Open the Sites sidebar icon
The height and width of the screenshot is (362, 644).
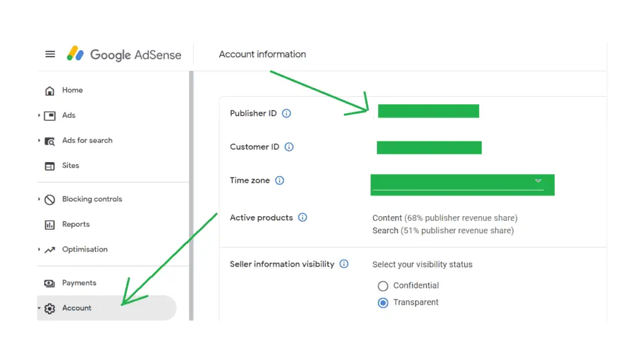[x=48, y=165]
